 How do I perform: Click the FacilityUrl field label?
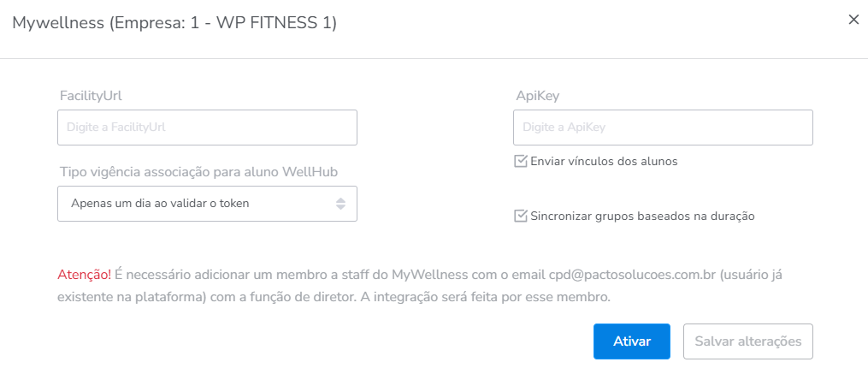point(97,96)
